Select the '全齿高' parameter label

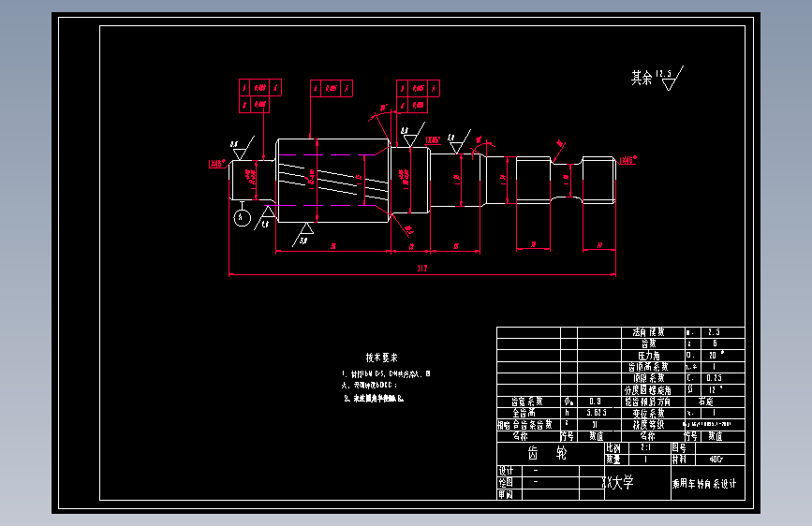(x=524, y=413)
